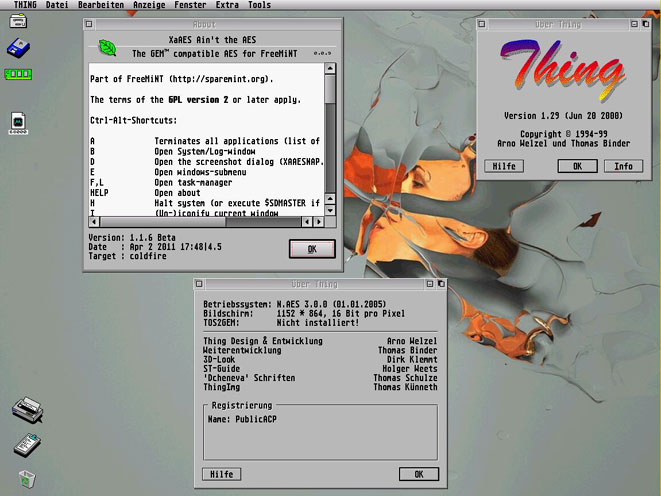Click OK in the Registrierung window
Image resolution: width=661 pixels, height=496 pixels.
pyautogui.click(x=419, y=474)
